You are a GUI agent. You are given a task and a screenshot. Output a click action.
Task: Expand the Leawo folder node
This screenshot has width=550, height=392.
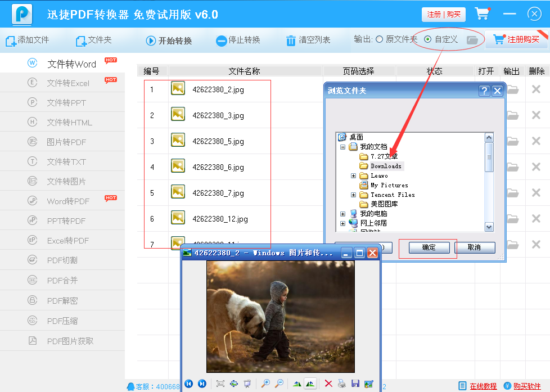[354, 175]
